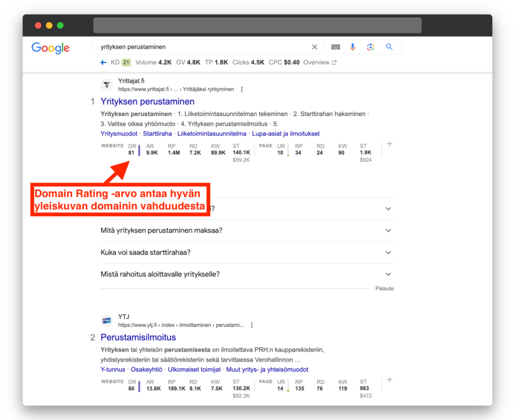Viewport: 515px width, 420px height.
Task: Click the TP 1.8K metric
Action: coord(216,62)
